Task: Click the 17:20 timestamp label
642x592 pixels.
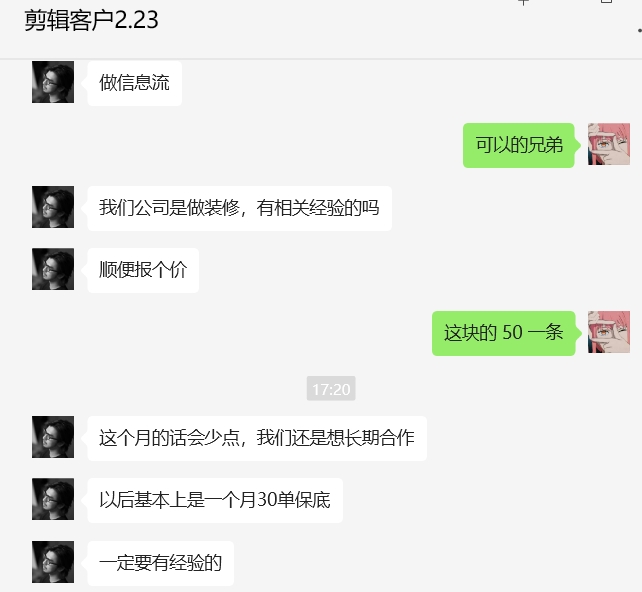Action: pyautogui.click(x=331, y=389)
